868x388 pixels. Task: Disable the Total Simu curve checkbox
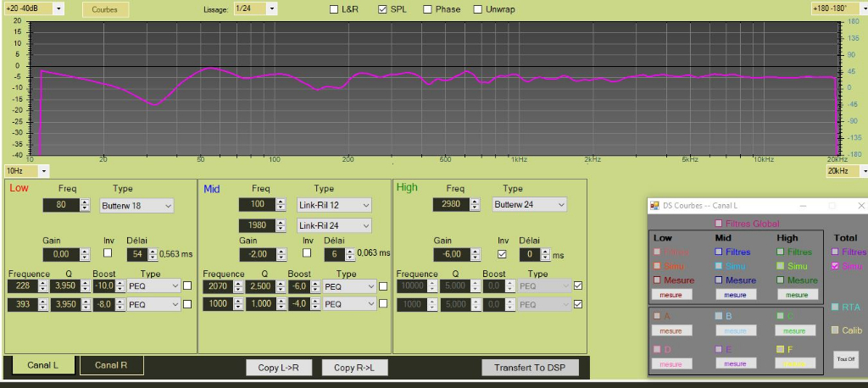tap(836, 266)
